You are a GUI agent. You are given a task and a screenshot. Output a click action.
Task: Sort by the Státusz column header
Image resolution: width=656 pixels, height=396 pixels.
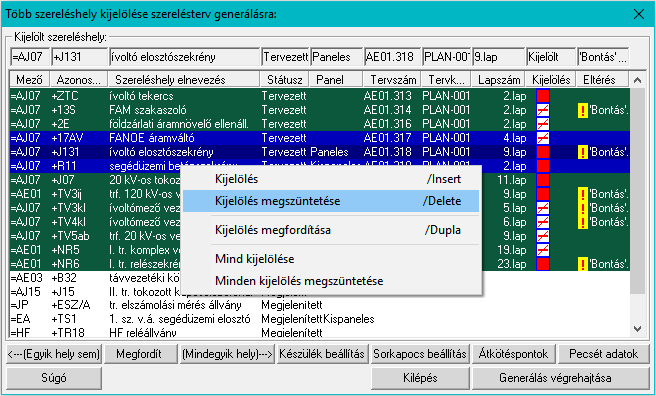[x=284, y=79]
